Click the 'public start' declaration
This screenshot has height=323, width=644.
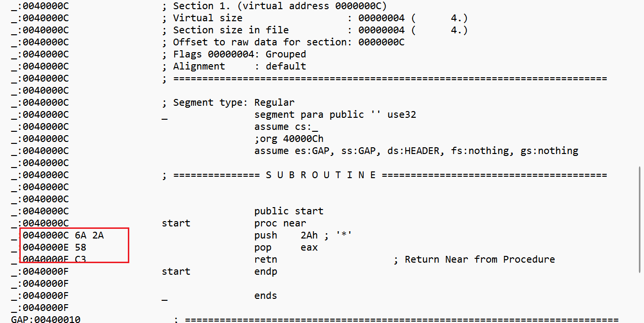tap(289, 211)
